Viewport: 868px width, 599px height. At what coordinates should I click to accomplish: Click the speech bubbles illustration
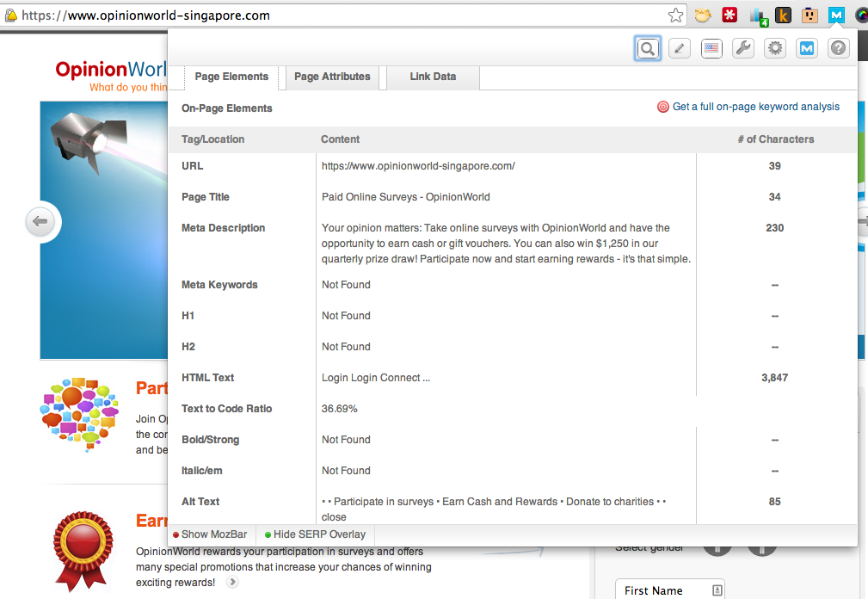[x=79, y=414]
